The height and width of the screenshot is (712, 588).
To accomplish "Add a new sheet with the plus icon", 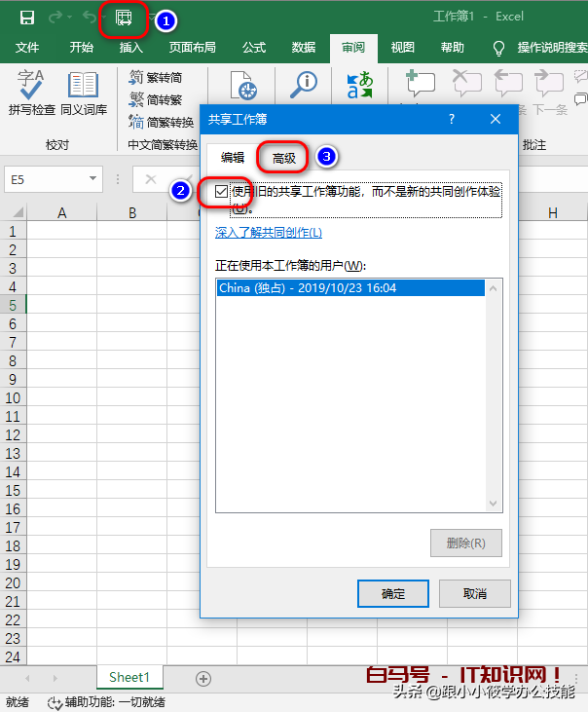I will (x=203, y=678).
